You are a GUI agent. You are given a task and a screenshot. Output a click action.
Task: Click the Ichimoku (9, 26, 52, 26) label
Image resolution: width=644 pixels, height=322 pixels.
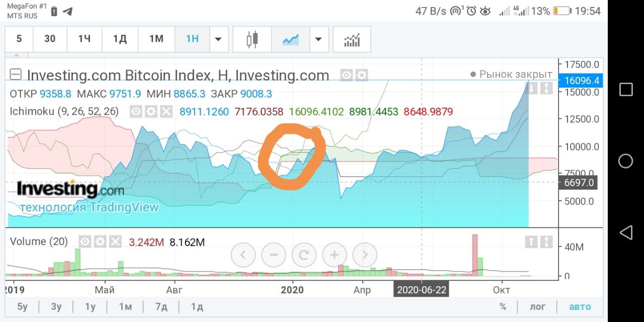coord(64,111)
